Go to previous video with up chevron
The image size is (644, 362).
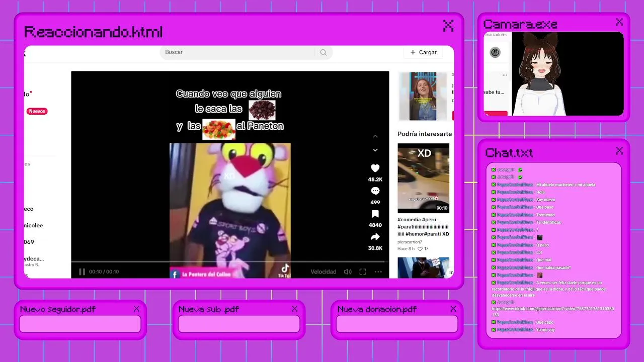point(375,136)
